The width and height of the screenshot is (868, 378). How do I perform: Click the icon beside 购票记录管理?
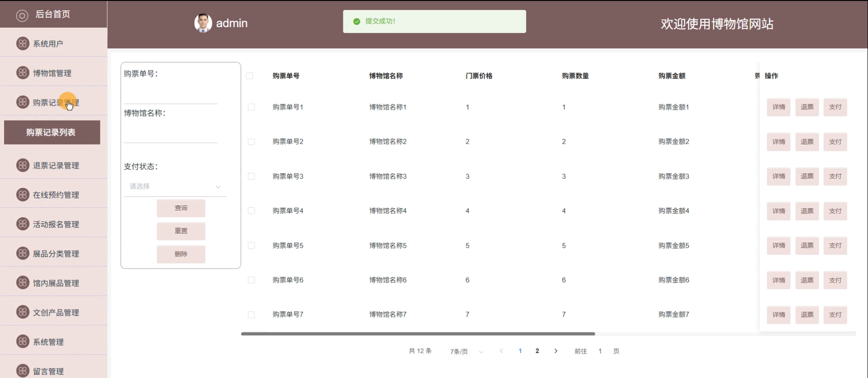pos(23,102)
